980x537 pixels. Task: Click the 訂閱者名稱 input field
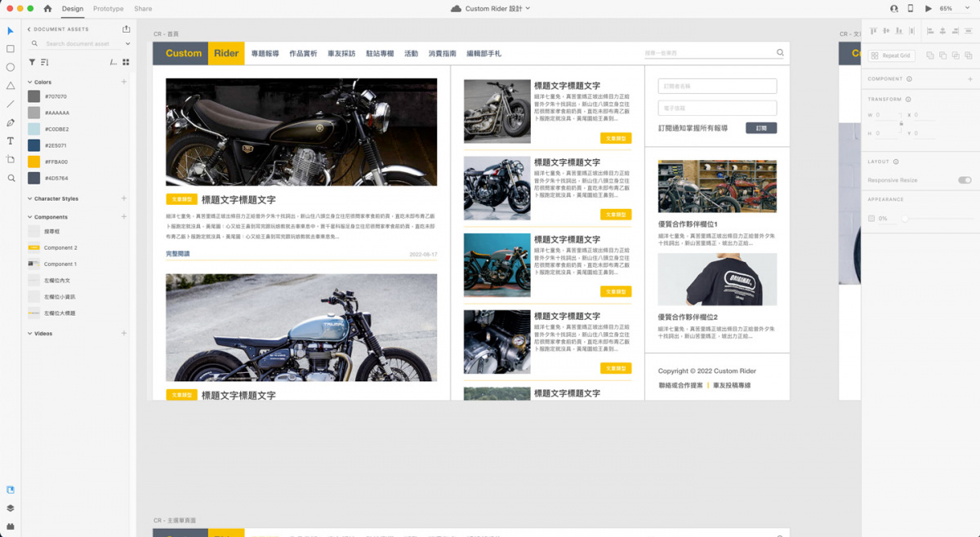pos(717,86)
